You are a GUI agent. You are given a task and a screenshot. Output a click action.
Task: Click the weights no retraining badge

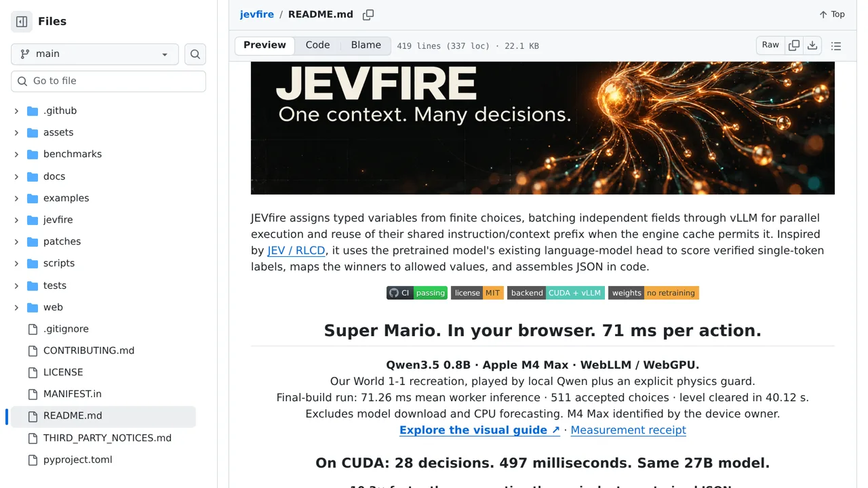pos(654,293)
